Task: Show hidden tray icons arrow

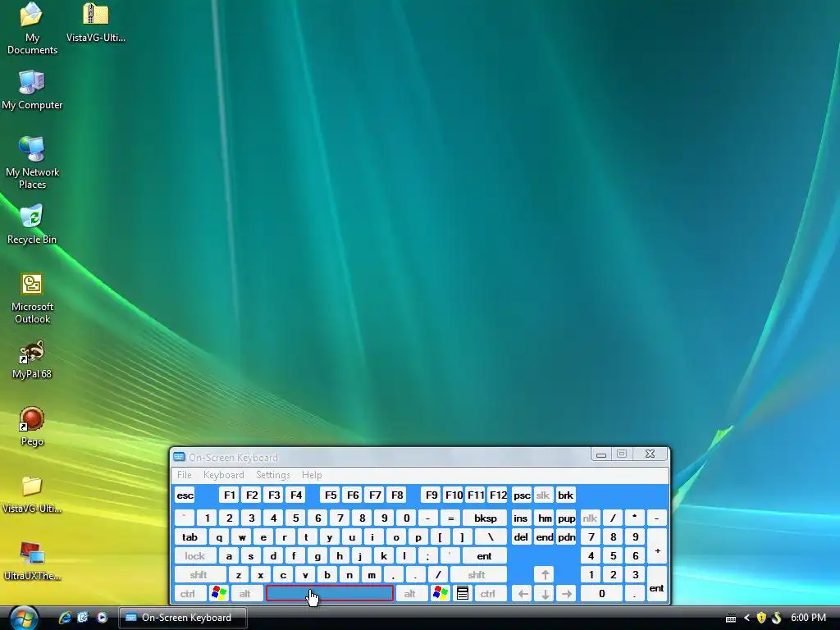Action: point(746,618)
